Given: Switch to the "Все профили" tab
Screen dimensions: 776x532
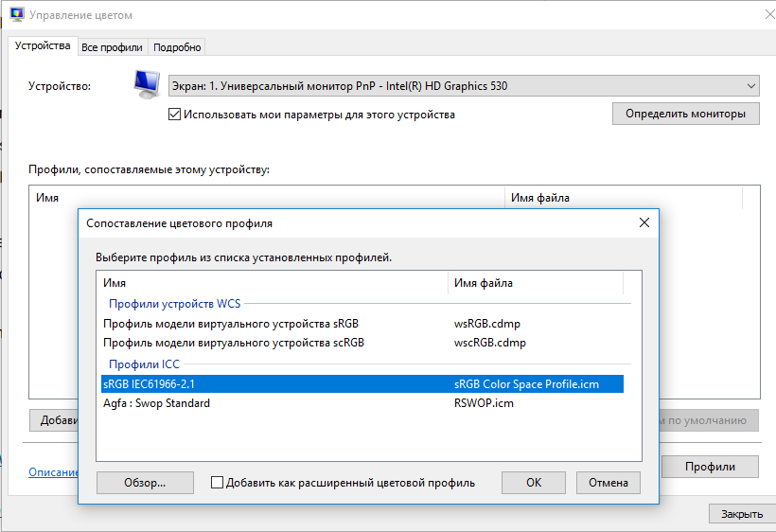Looking at the screenshot, I should click(112, 47).
